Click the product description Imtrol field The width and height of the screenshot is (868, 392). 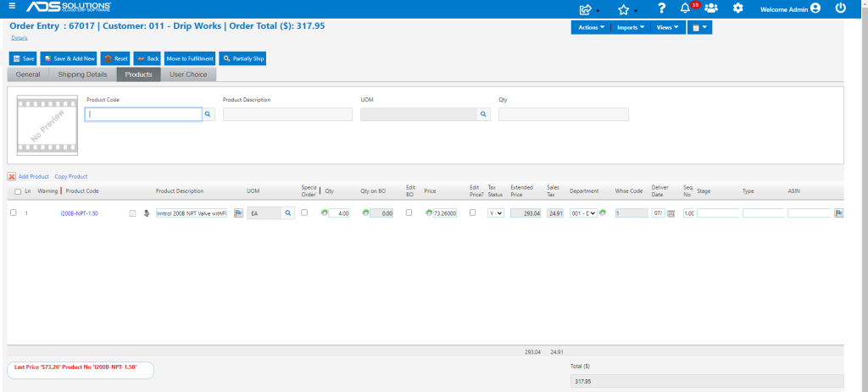coord(192,213)
